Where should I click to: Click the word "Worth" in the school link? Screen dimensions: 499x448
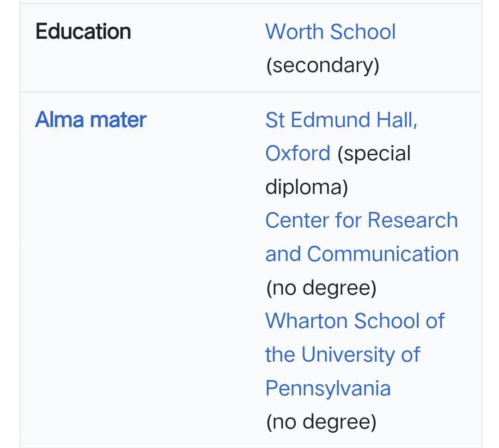pos(294,32)
